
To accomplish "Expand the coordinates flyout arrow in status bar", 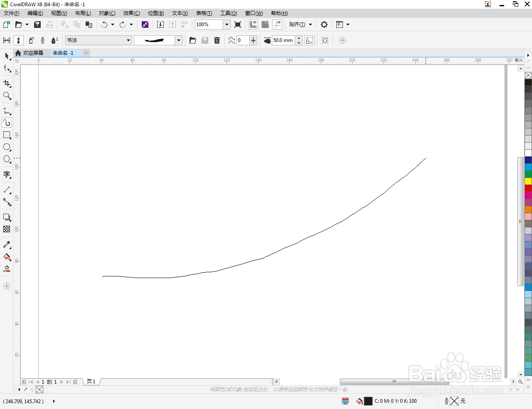I will pos(54,401).
